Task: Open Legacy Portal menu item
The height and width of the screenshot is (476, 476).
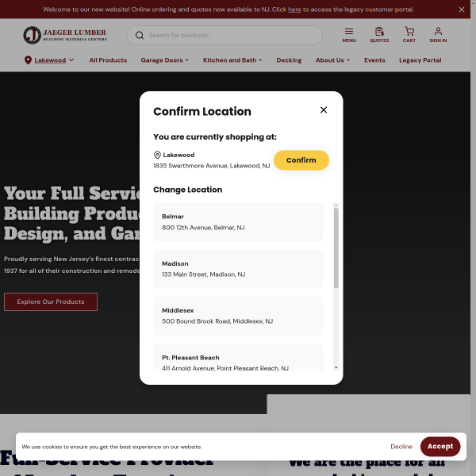Action: tap(420, 60)
